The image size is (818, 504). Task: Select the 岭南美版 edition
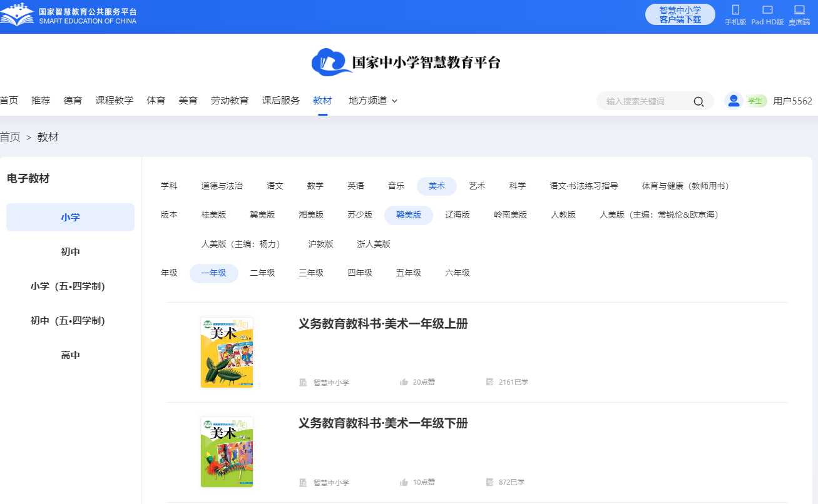[511, 215]
